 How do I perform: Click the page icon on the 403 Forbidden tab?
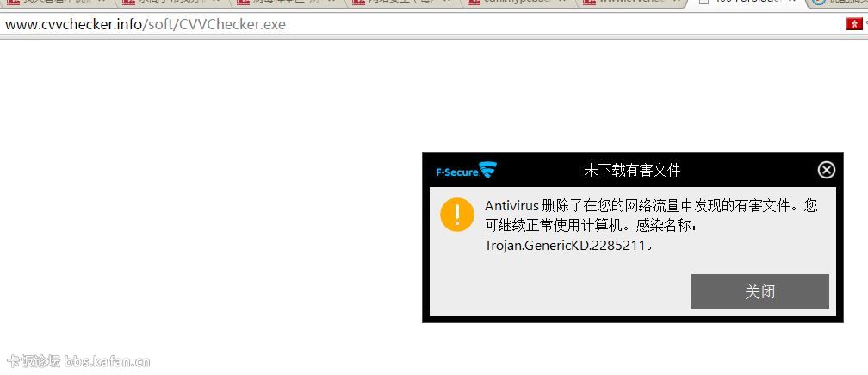click(704, 3)
